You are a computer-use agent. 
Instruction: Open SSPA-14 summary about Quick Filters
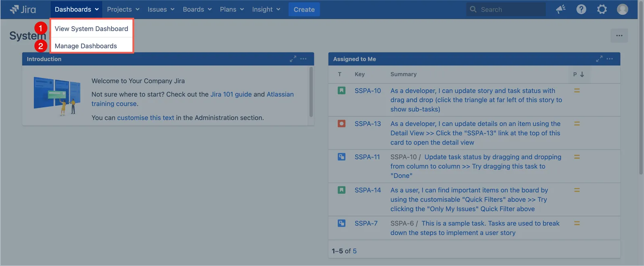[x=469, y=199]
